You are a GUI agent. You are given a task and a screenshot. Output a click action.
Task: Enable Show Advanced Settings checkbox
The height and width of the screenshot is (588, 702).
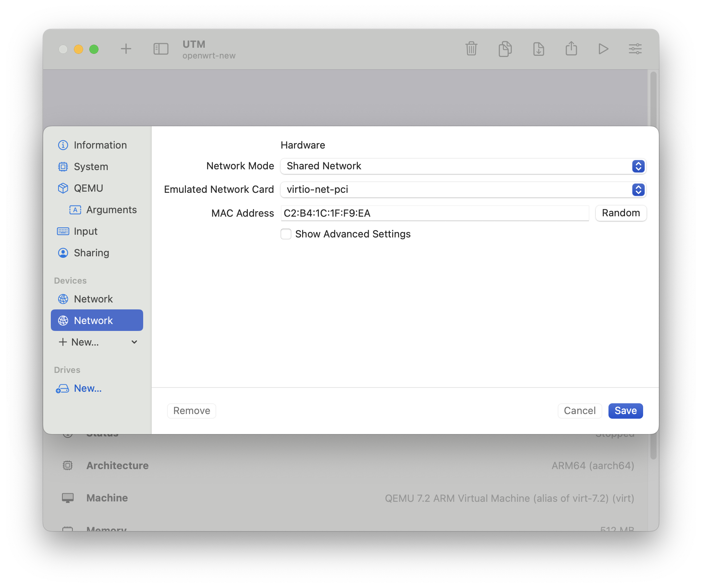click(286, 234)
